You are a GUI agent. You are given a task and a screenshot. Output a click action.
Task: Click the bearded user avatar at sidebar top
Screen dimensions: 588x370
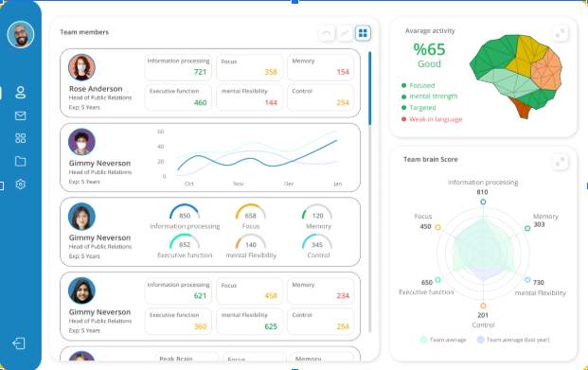pos(21,34)
